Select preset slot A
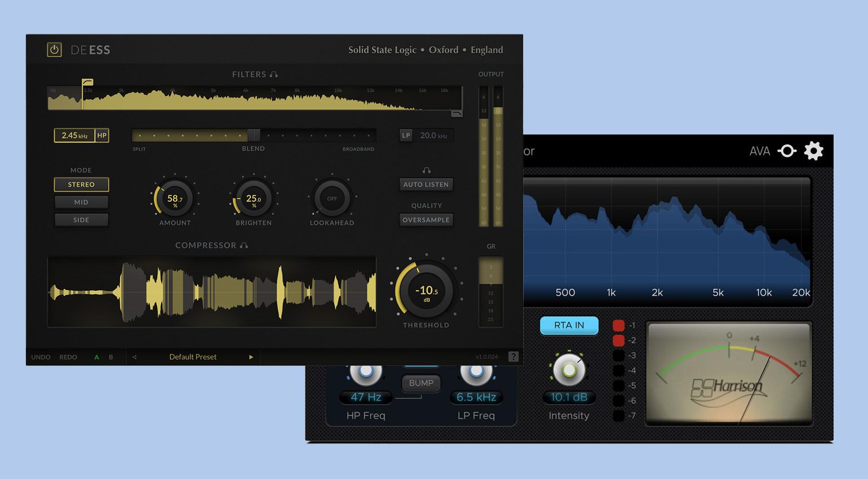868x479 pixels. pyautogui.click(x=96, y=357)
